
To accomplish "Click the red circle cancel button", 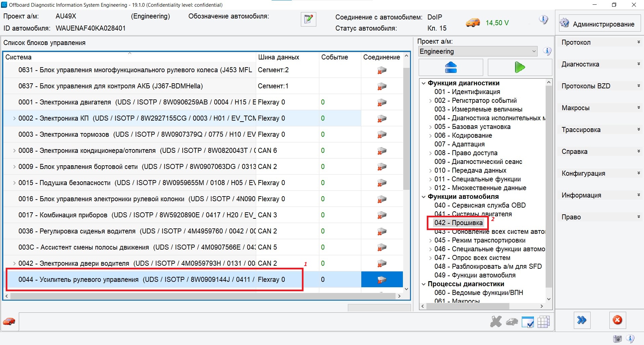I will (617, 320).
